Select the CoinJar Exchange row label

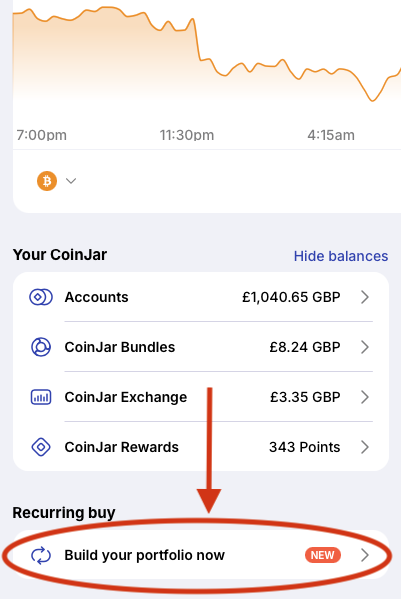(x=126, y=397)
